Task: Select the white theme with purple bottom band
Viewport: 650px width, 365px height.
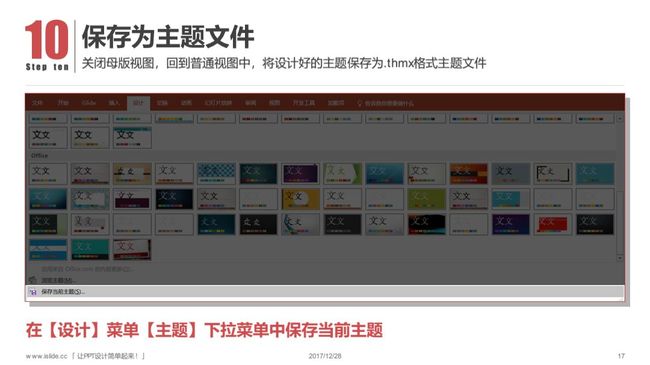Action: [132, 199]
